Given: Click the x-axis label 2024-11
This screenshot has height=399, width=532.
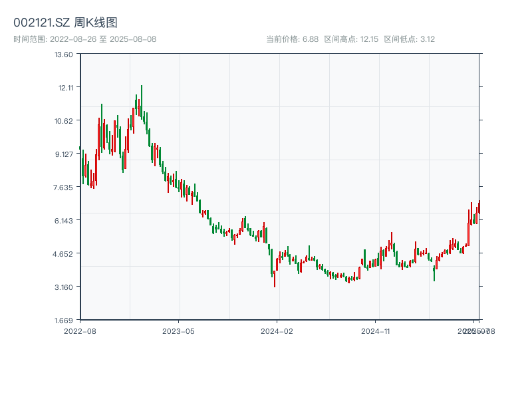Looking at the screenshot, I should click(375, 331).
